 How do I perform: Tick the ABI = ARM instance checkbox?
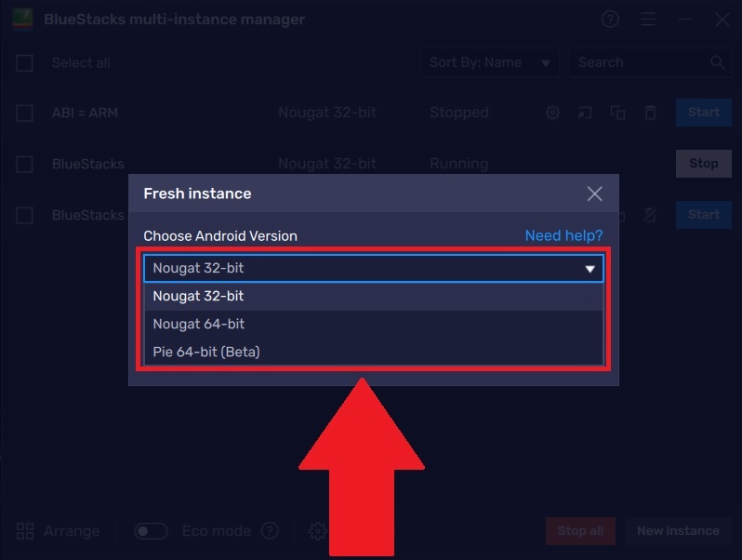pyautogui.click(x=24, y=113)
